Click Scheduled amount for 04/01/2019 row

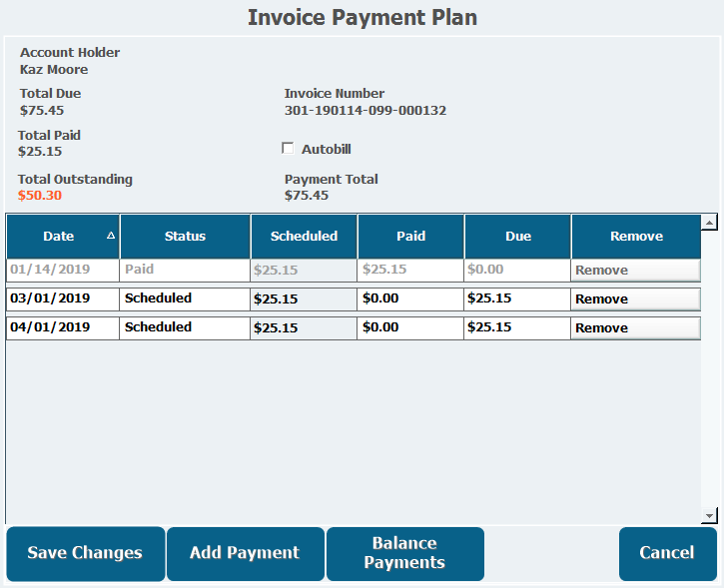coord(304,327)
